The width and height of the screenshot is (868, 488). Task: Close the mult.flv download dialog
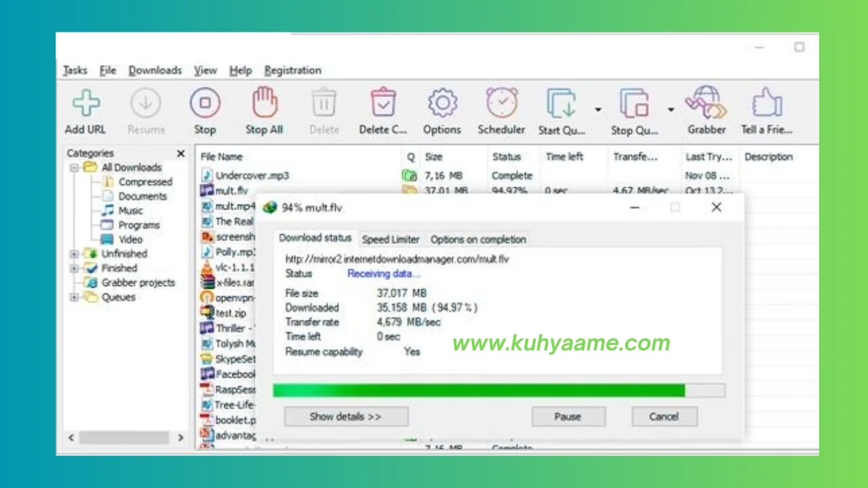click(716, 207)
